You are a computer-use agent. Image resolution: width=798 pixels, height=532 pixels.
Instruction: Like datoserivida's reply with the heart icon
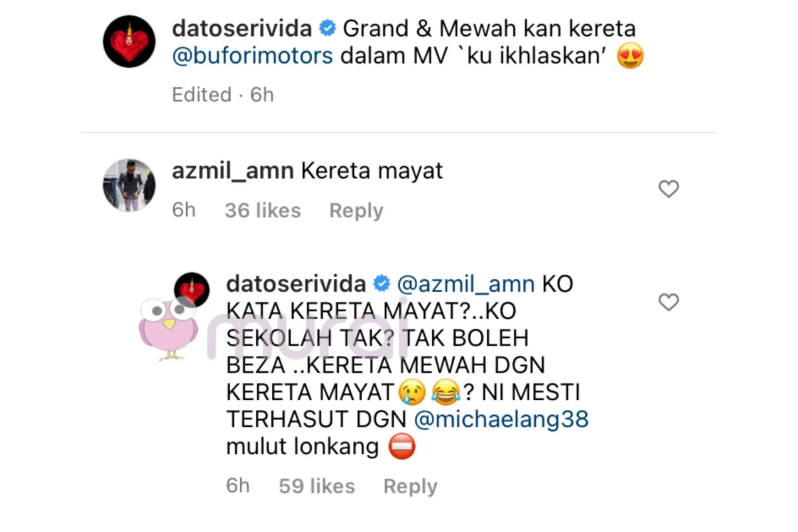668,302
